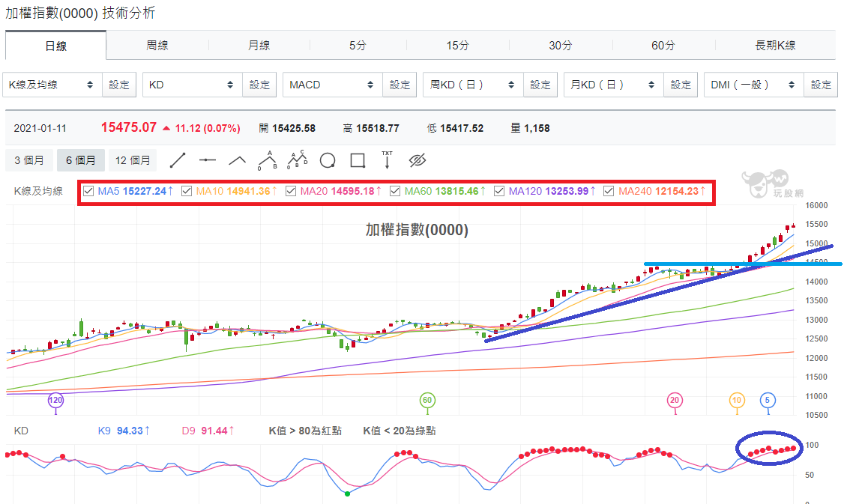
Task: Choose the angle line drawing tool
Action: click(x=238, y=160)
